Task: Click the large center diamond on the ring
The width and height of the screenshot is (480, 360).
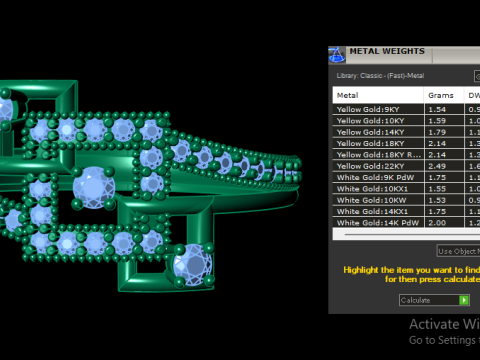Action: coord(94,188)
